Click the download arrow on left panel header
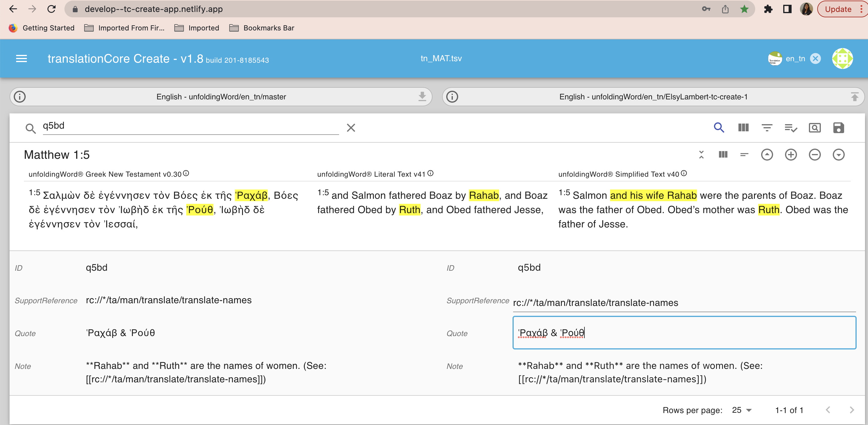The width and height of the screenshot is (868, 425). (x=422, y=96)
